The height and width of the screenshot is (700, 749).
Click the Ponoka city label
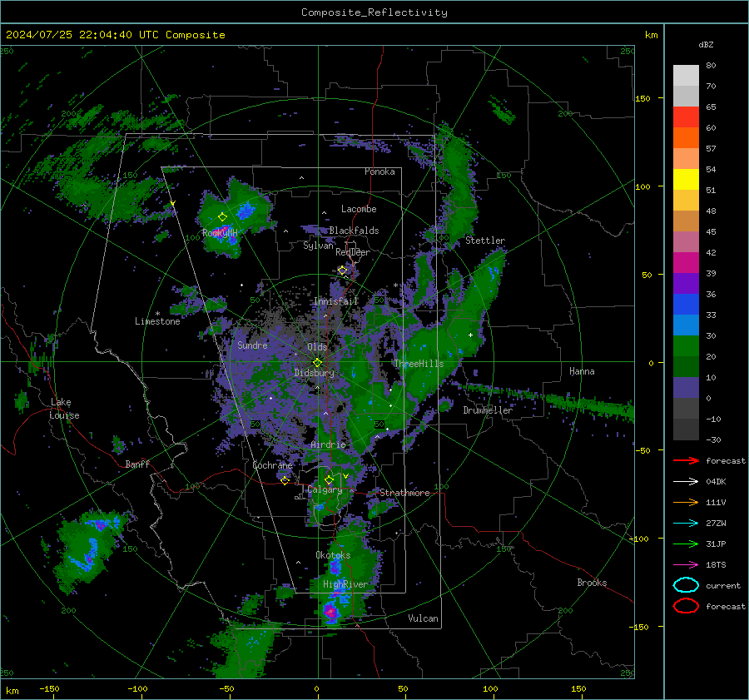(379, 171)
